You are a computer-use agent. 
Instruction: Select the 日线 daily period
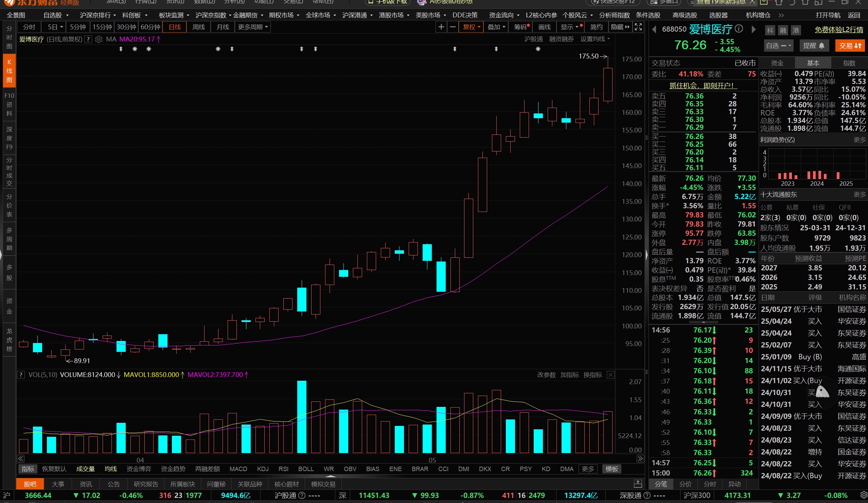[175, 27]
